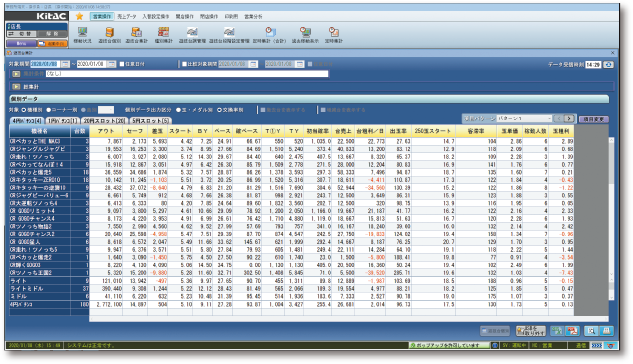Viewport: 633px width, 364px height.
Task: Click the 項目変更 purple button
Action: pos(594,119)
